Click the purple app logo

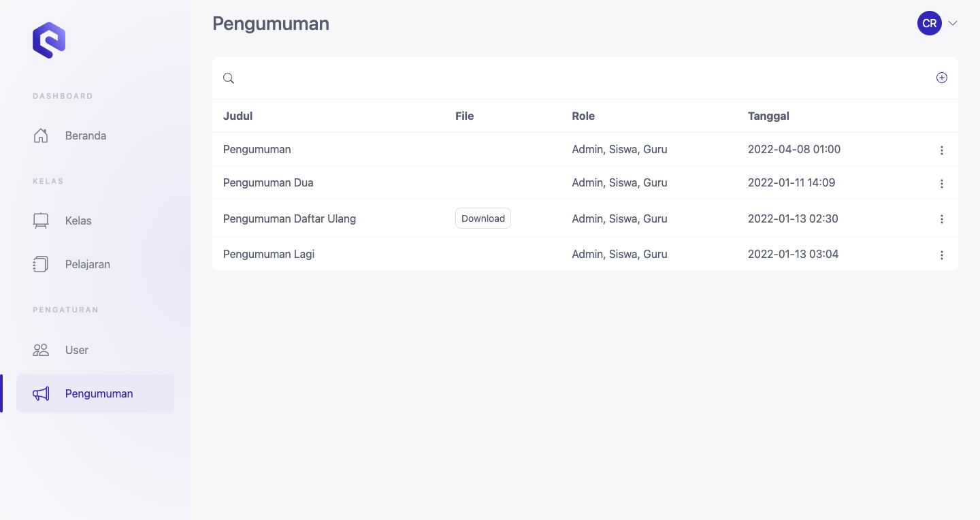click(49, 40)
